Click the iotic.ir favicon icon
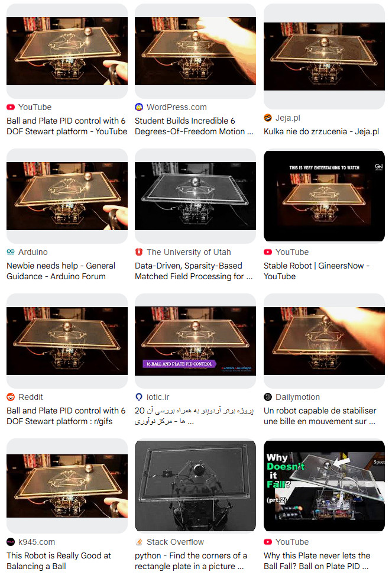The image size is (392, 575). pos(139,397)
